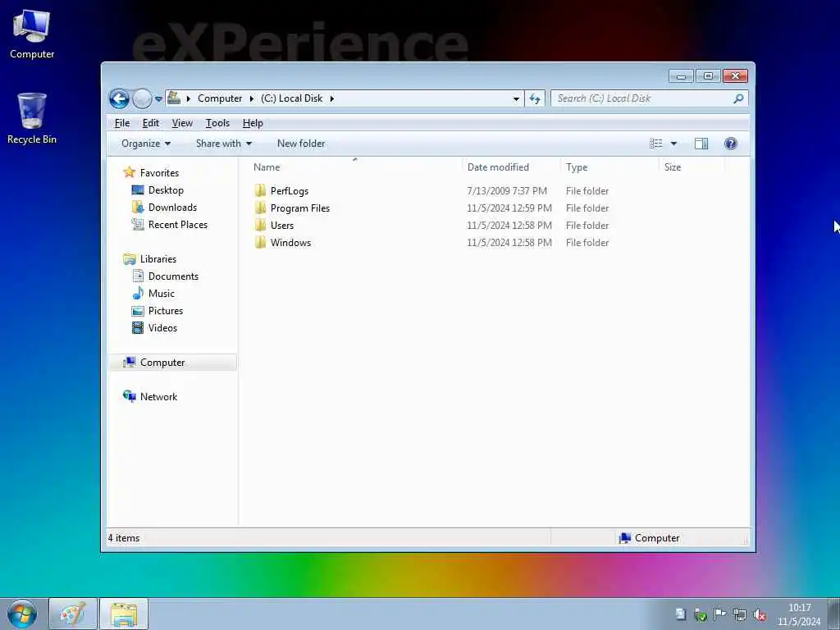This screenshot has height=630, width=840.
Task: Select Network in the navigation pane
Action: pyautogui.click(x=158, y=396)
